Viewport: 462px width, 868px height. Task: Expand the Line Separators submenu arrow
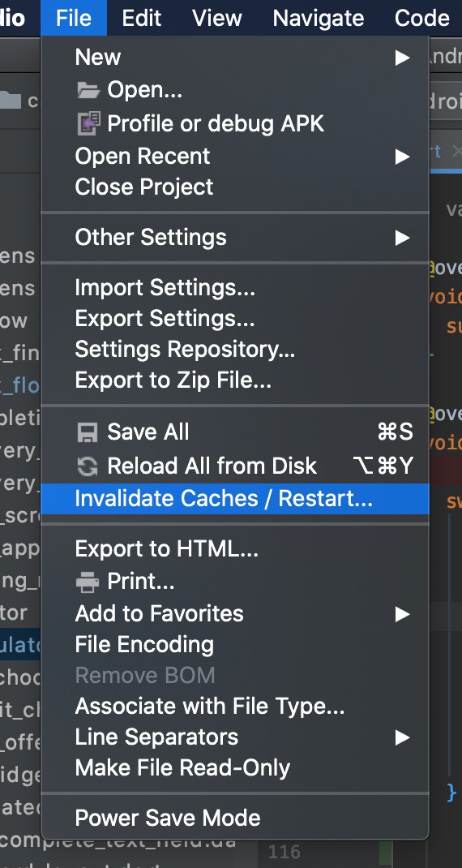coord(402,737)
